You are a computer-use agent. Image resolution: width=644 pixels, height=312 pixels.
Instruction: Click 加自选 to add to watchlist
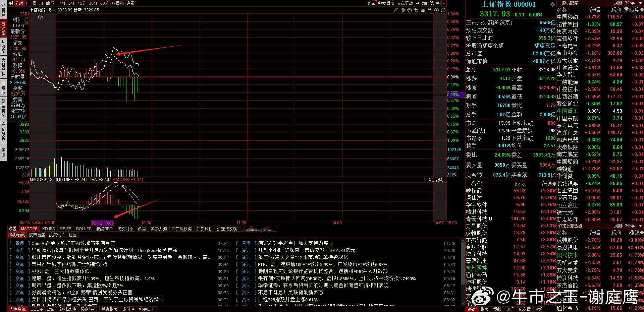coord(428,3)
